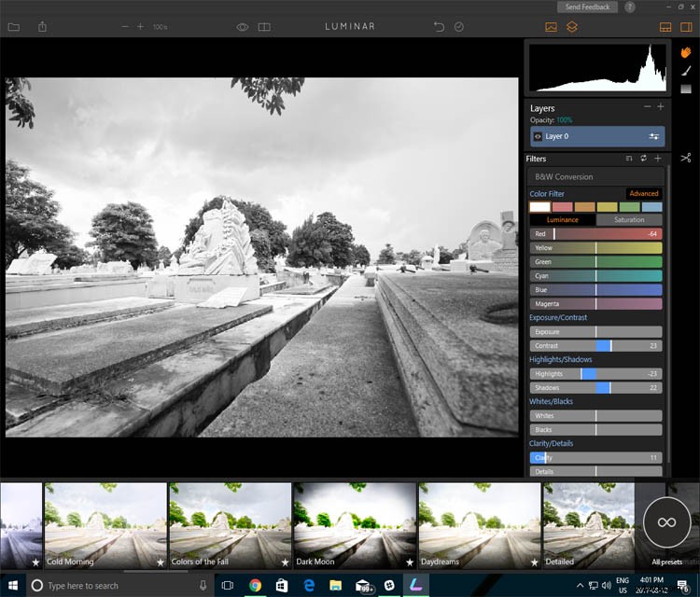700x597 pixels.
Task: Open Chrome from the taskbar
Action: [255, 586]
